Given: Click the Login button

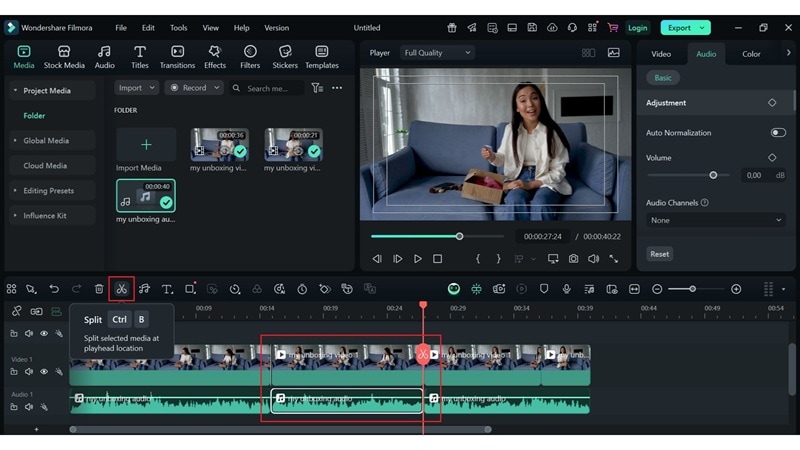Looking at the screenshot, I should (x=637, y=28).
